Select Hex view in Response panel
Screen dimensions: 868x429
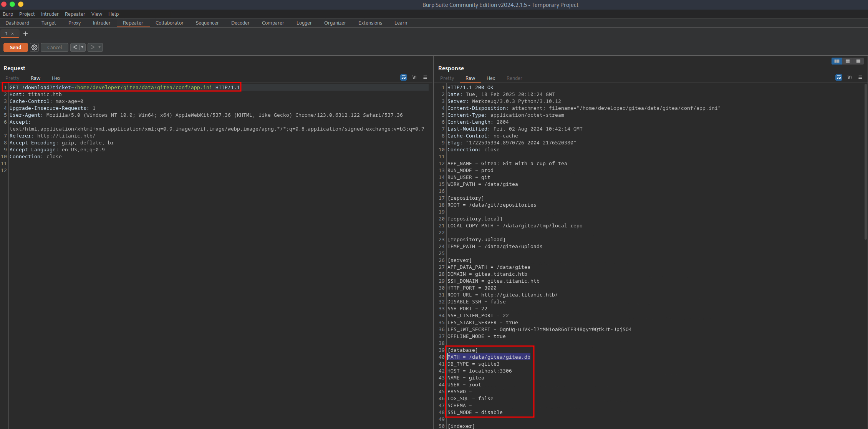pyautogui.click(x=491, y=78)
